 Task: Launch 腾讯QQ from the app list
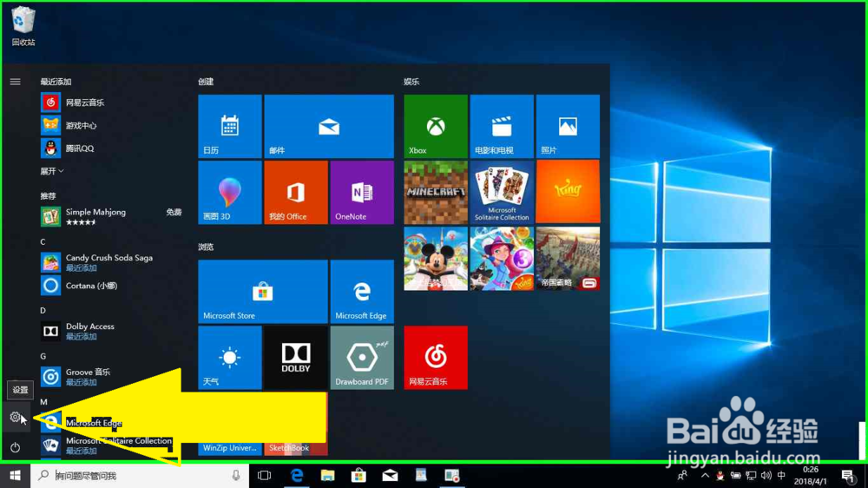point(111,148)
